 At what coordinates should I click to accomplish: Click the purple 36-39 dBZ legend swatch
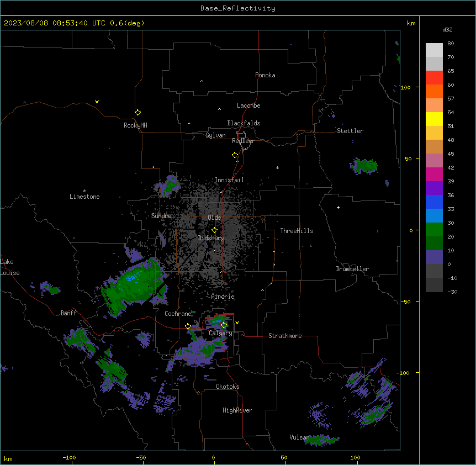(x=434, y=188)
